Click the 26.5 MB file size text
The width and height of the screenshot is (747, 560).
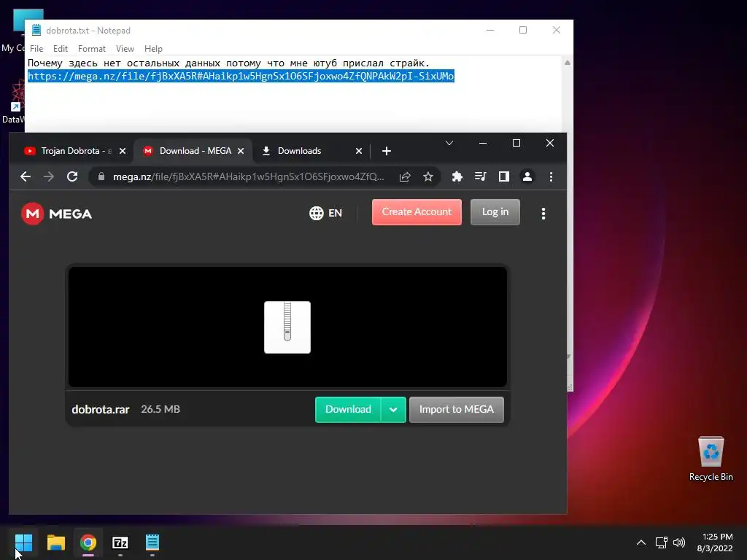pyautogui.click(x=160, y=409)
